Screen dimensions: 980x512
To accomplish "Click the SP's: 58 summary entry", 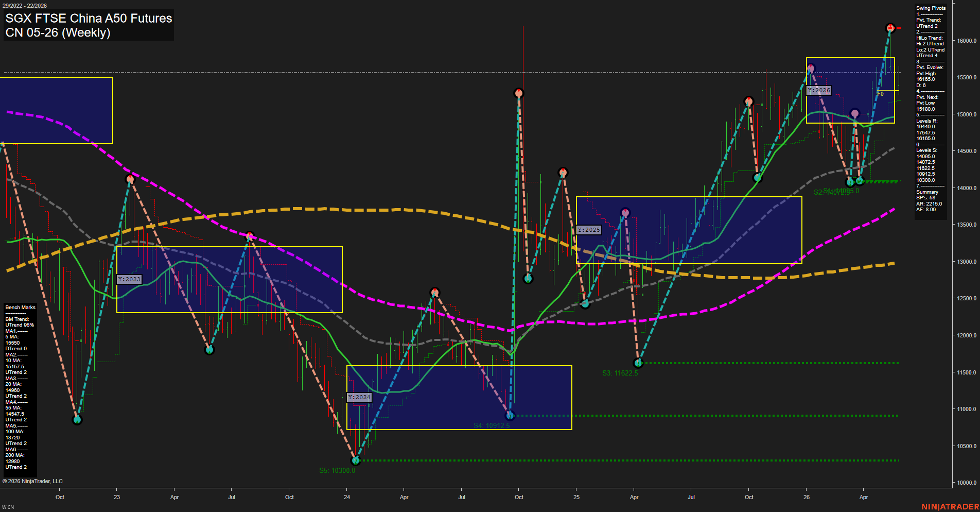I will click(925, 198).
